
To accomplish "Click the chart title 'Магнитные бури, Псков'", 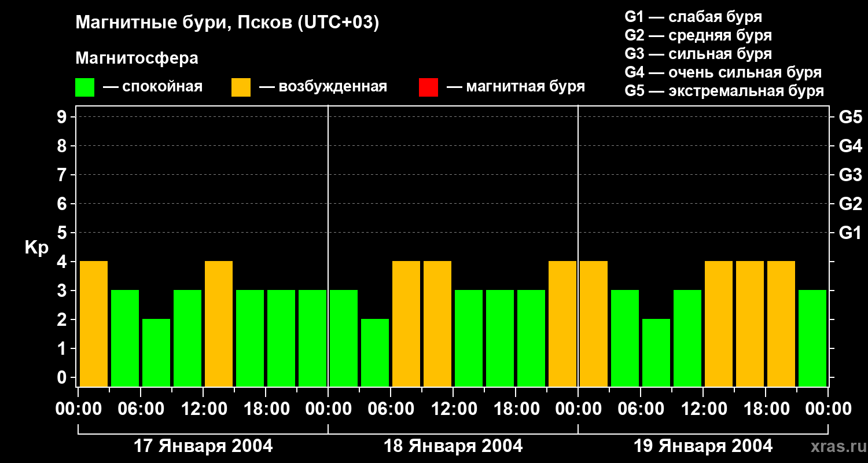I will click(227, 23).
